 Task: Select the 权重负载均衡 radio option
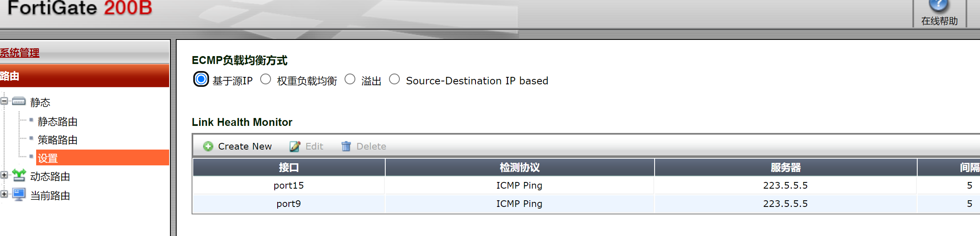click(266, 79)
